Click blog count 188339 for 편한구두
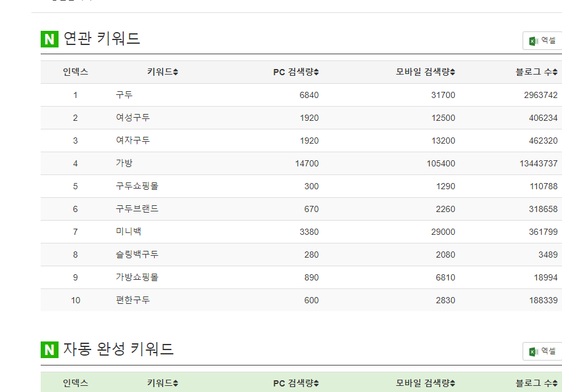This screenshot has width=562, height=392. [x=544, y=301]
